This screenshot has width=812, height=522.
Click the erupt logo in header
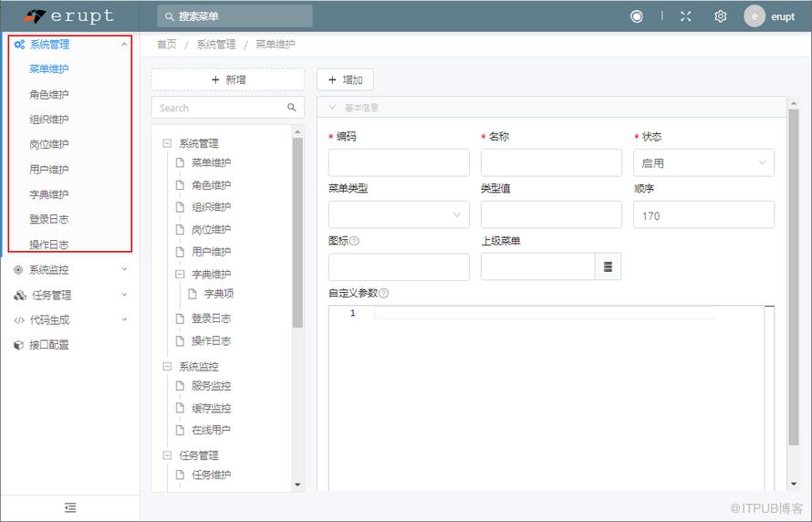coord(68,16)
